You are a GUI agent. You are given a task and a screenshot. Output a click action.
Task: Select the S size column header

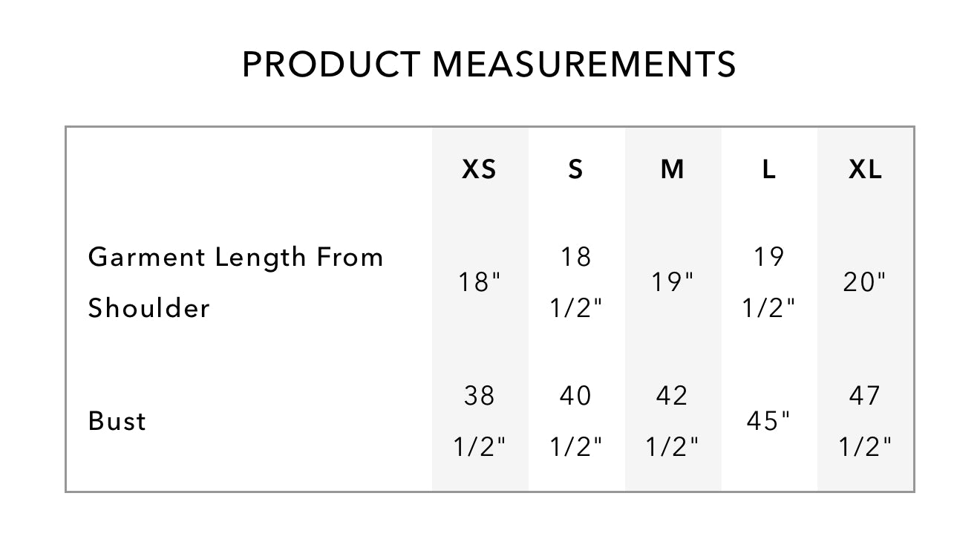click(576, 170)
